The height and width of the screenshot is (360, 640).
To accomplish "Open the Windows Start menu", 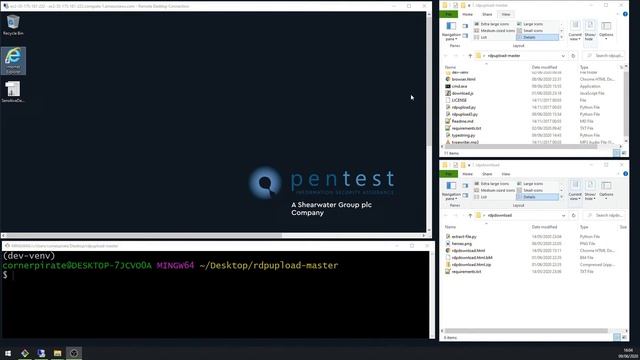I will [x=8, y=353].
